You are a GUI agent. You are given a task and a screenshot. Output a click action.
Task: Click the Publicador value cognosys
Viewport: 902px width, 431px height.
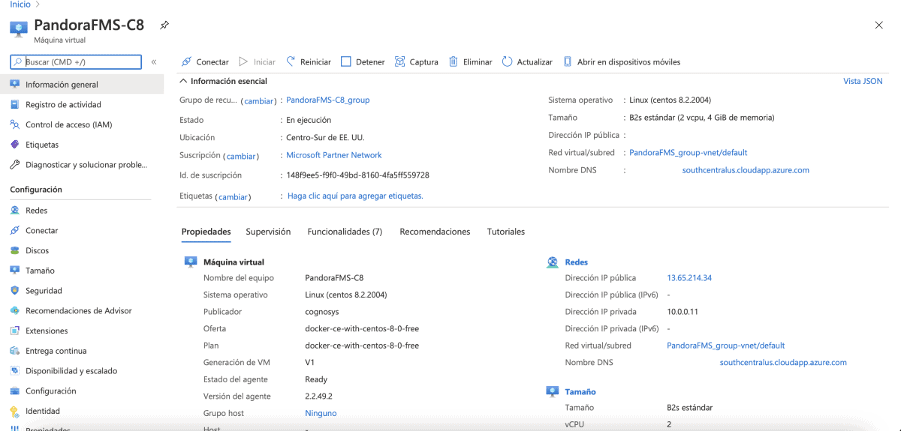[x=322, y=312]
